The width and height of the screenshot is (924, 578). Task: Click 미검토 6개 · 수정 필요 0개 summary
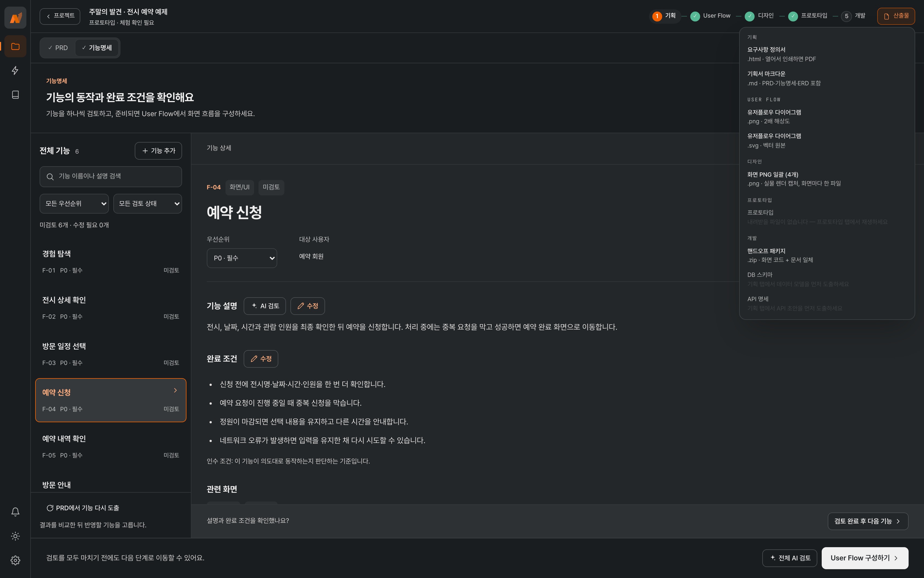74,225
